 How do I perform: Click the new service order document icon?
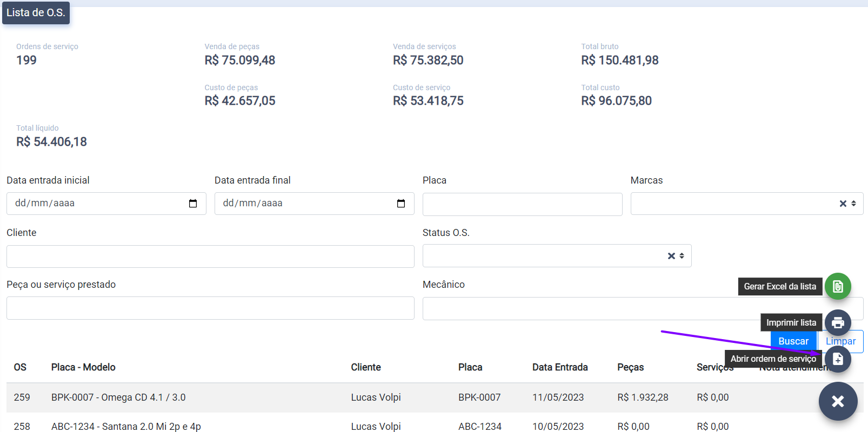[x=838, y=359]
